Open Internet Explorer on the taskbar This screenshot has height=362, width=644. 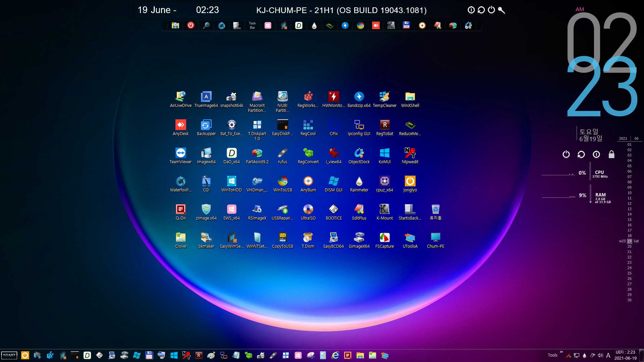335,355
